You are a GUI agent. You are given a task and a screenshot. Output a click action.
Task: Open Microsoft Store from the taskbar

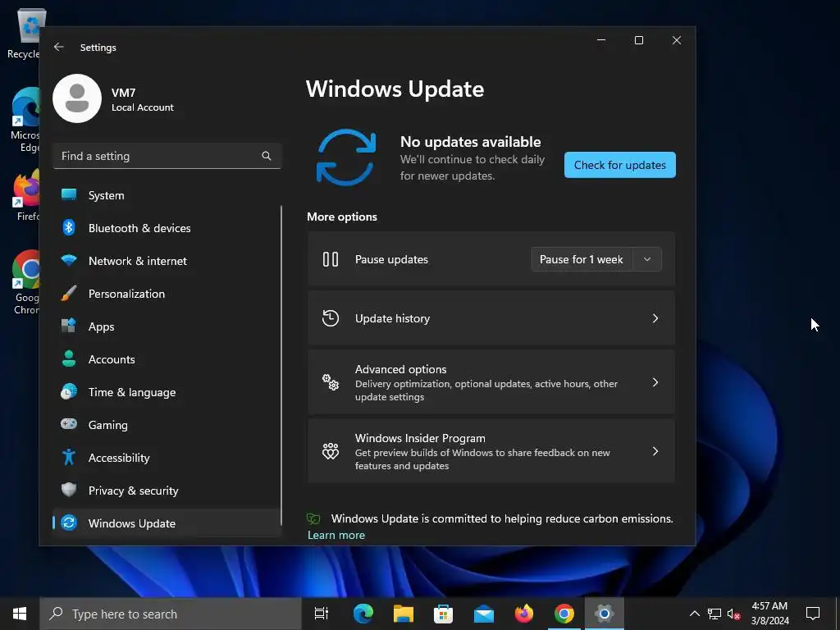click(443, 614)
